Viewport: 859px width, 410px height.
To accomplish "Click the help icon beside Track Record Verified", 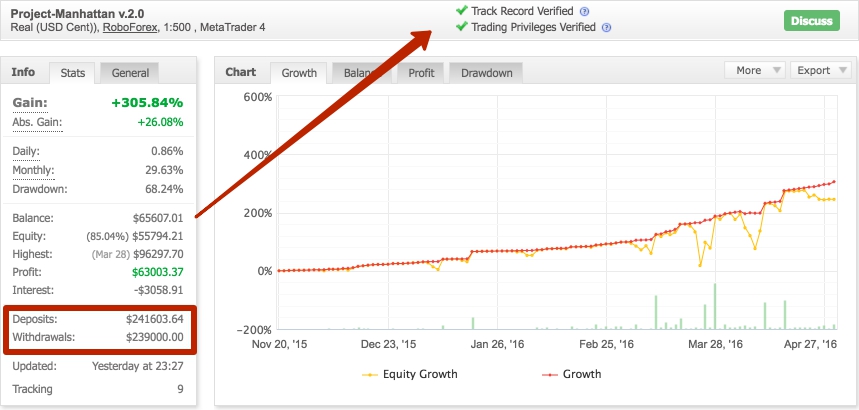I will tap(584, 11).
